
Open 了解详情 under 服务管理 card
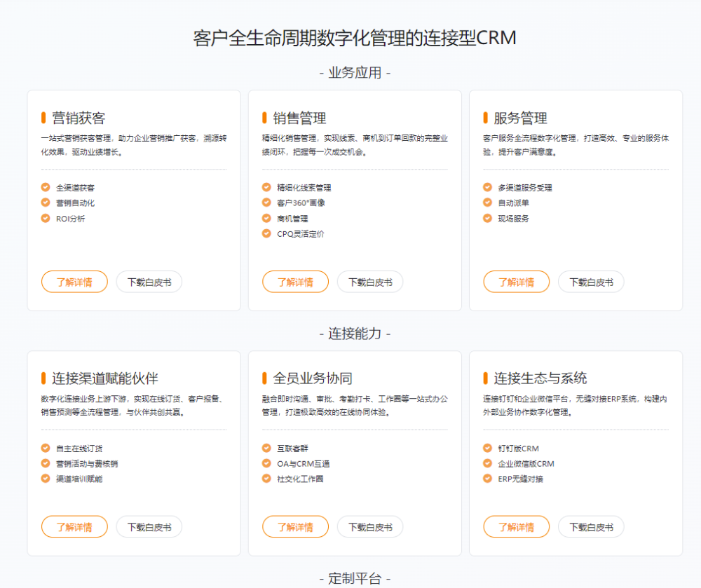[x=516, y=282]
